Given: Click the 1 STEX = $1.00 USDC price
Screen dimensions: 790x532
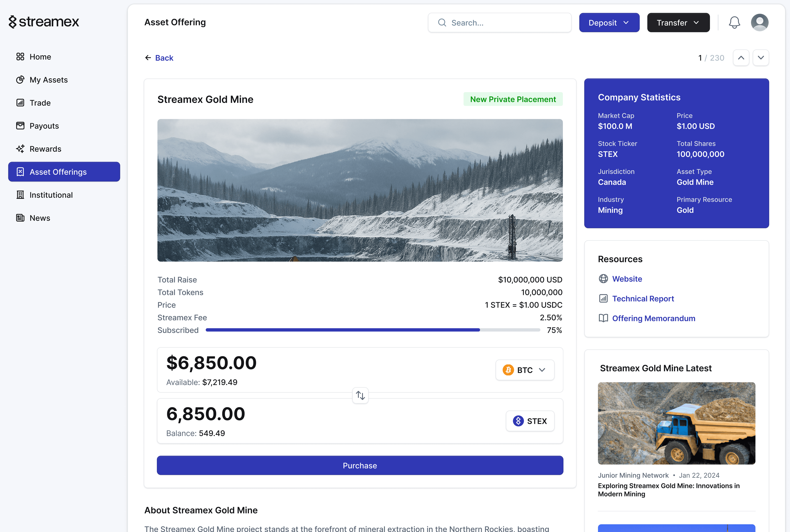Looking at the screenshot, I should click(524, 305).
